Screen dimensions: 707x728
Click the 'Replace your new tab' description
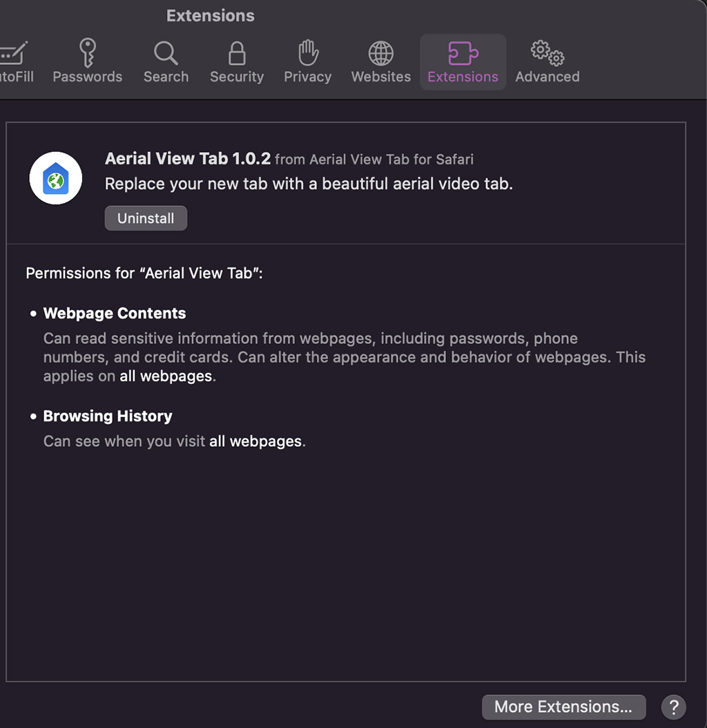(x=309, y=184)
